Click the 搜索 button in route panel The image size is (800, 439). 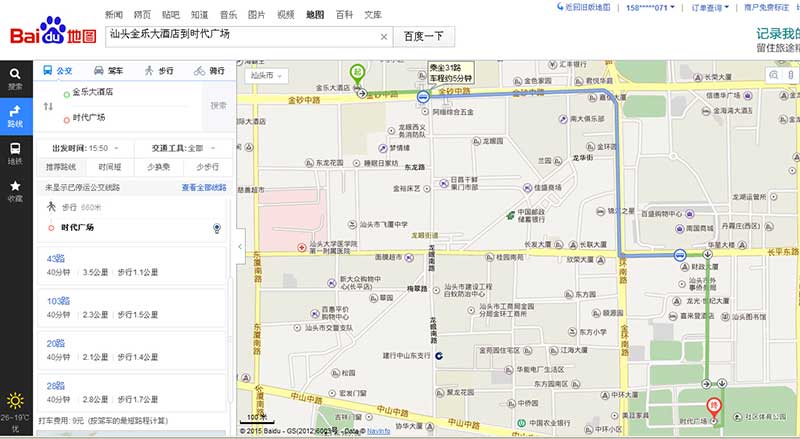218,106
